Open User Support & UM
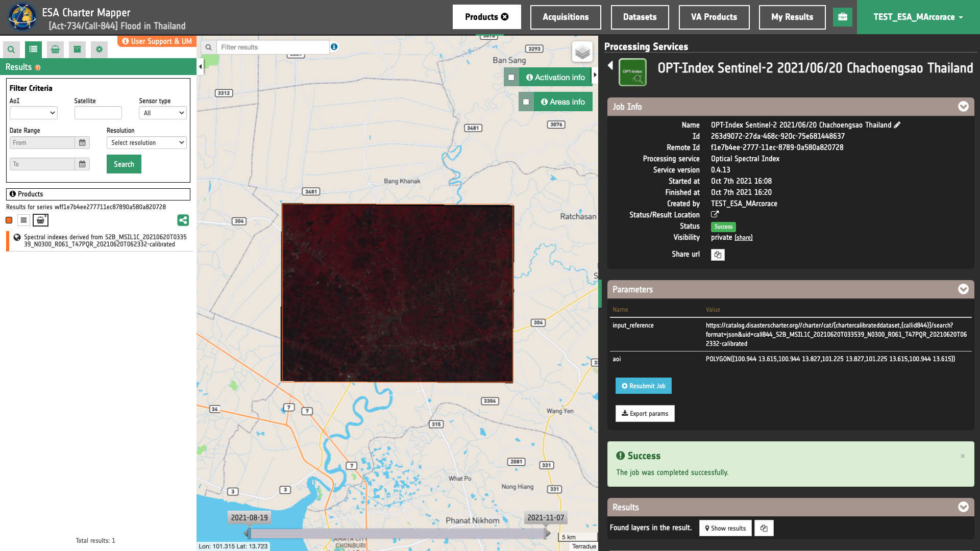Viewport: 980px width, 551px height. pos(157,41)
